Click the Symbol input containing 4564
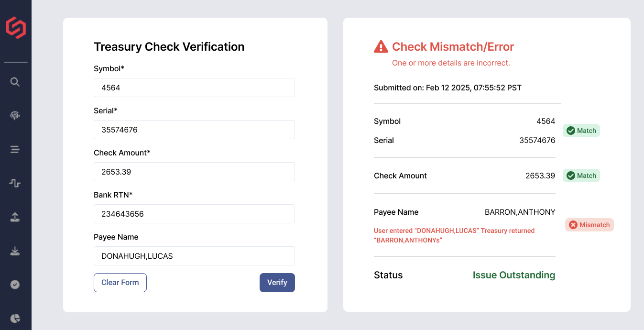 194,88
